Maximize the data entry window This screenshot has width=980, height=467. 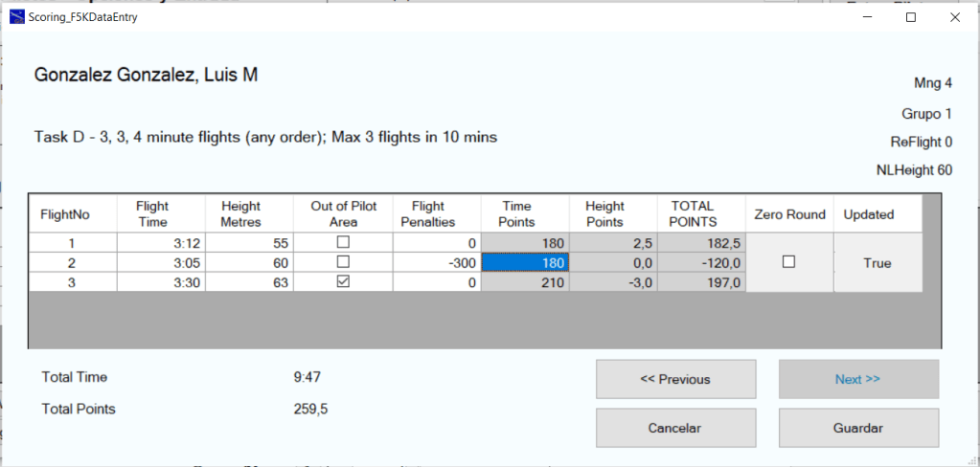click(911, 17)
